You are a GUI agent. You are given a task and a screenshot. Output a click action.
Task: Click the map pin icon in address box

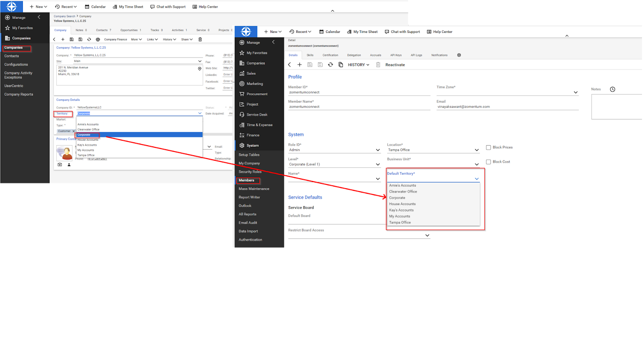[x=200, y=69]
